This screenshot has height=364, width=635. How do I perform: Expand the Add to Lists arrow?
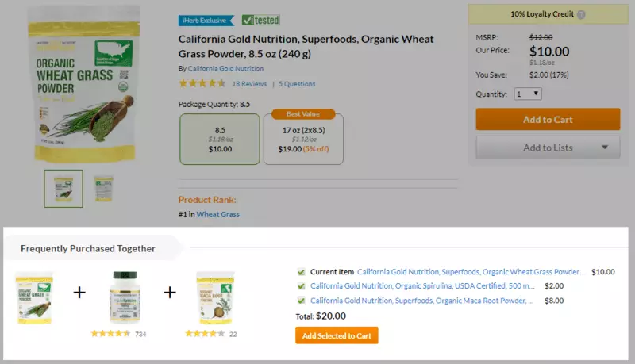click(x=606, y=148)
